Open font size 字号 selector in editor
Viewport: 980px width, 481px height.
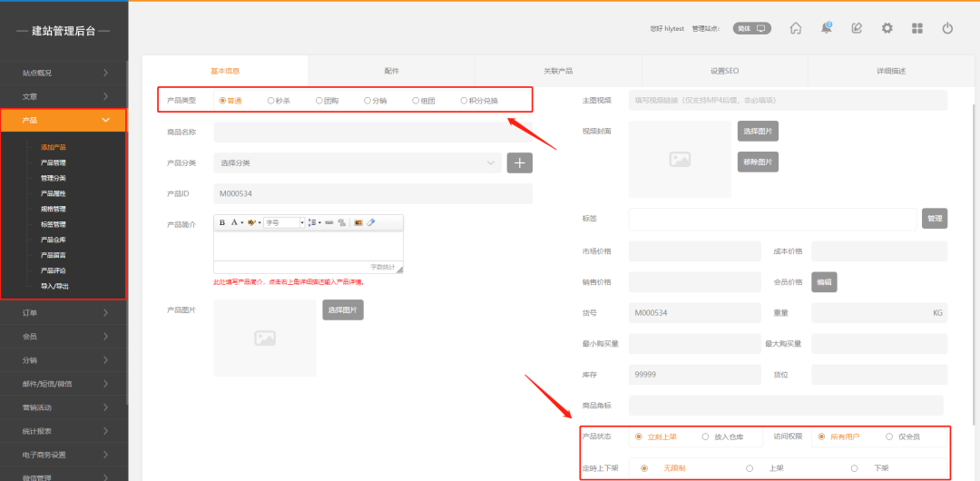pos(284,222)
